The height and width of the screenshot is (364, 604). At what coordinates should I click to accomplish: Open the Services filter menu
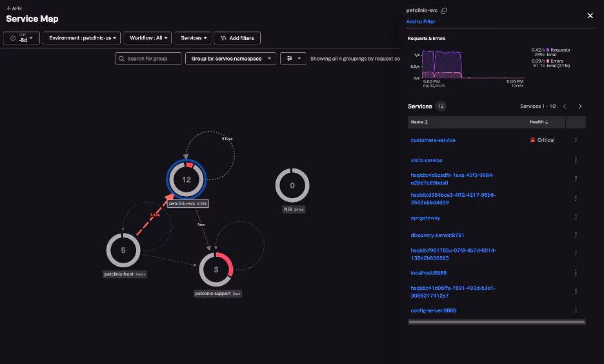(x=194, y=38)
